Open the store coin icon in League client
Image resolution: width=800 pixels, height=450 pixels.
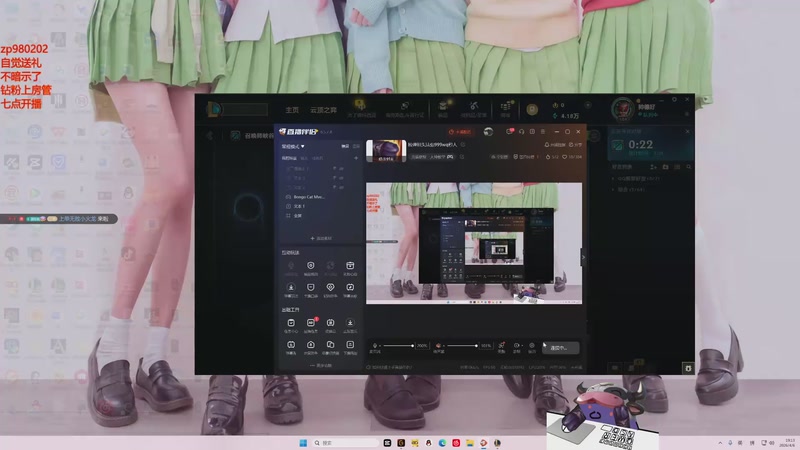pos(532,109)
